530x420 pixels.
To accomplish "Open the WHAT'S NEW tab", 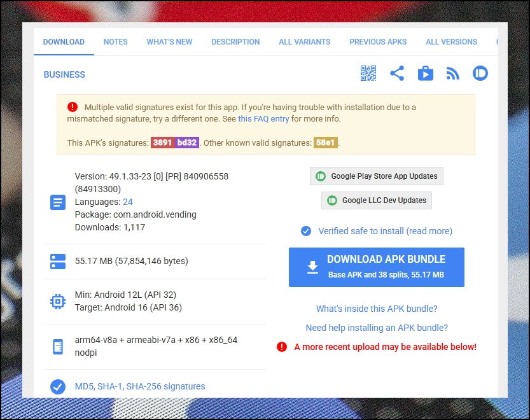I will point(169,41).
